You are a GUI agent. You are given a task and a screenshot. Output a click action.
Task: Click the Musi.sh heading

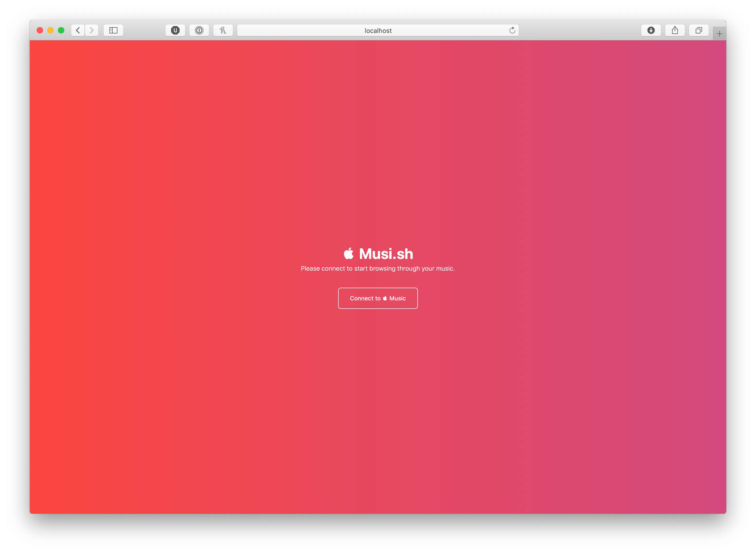386,254
